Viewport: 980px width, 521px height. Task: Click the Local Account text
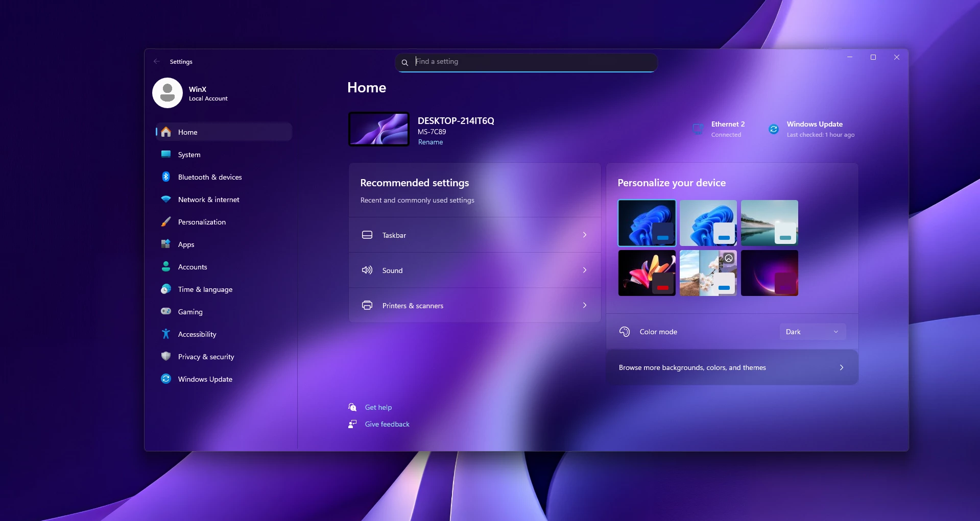point(208,98)
